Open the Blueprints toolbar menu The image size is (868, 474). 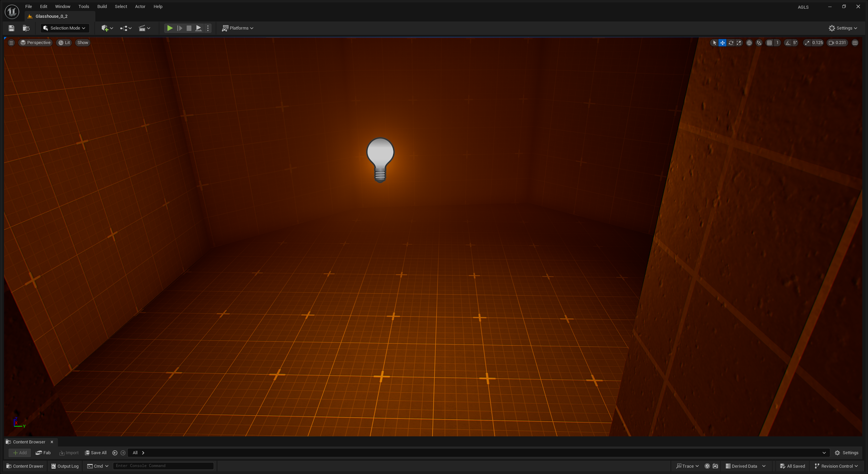[x=126, y=28]
